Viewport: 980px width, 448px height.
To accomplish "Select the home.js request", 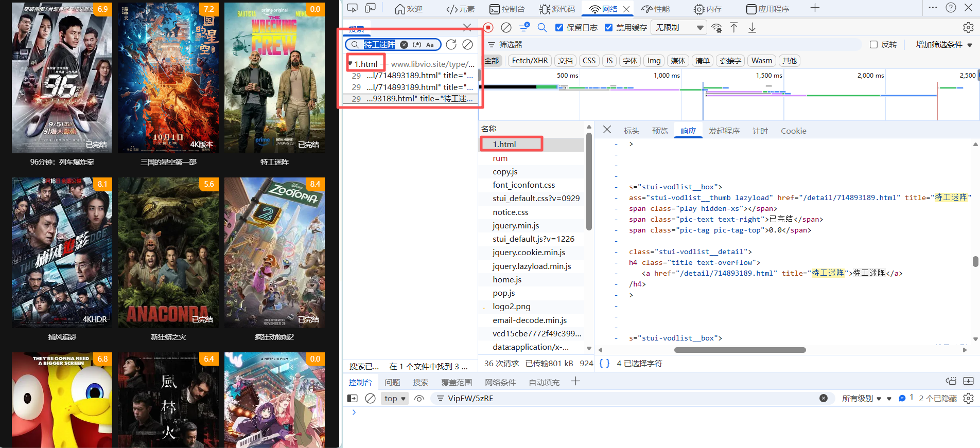I will pyautogui.click(x=532, y=279).
